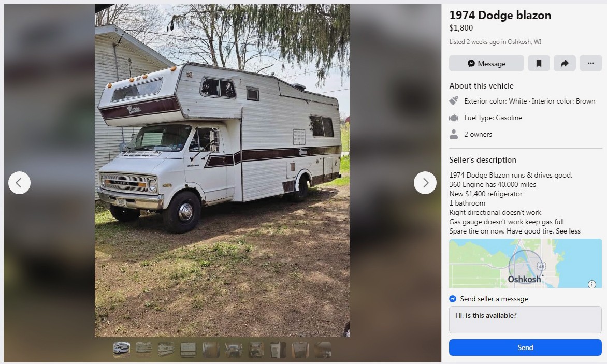Open the Oshkosh location map
The height and width of the screenshot is (364, 607).
(x=525, y=263)
